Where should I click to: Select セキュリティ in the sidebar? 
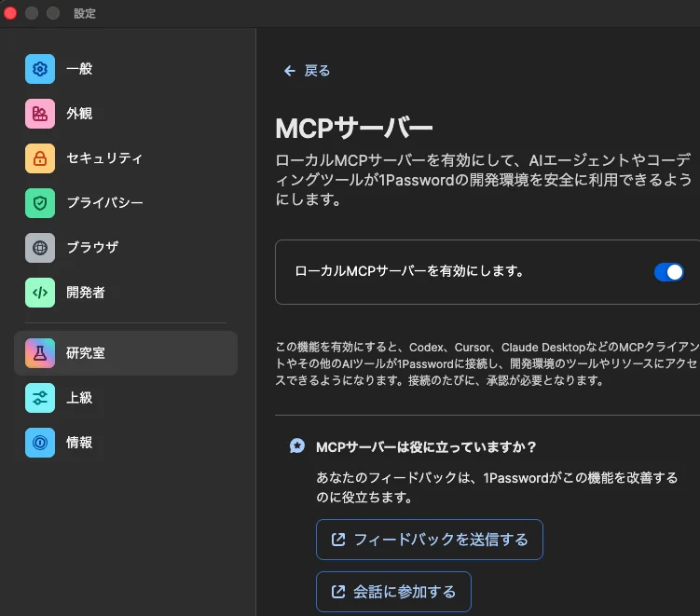click(126, 158)
